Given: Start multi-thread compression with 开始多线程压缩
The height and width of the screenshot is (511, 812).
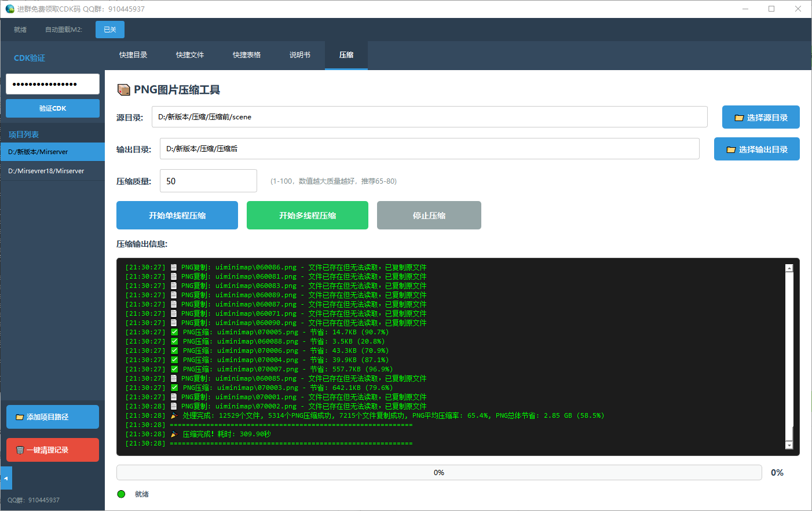Looking at the screenshot, I should pyautogui.click(x=308, y=216).
